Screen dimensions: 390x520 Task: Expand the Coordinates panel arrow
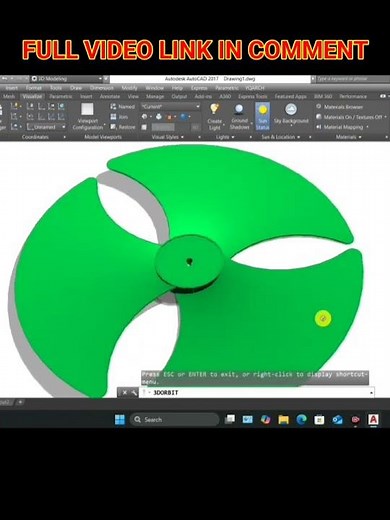click(x=64, y=137)
